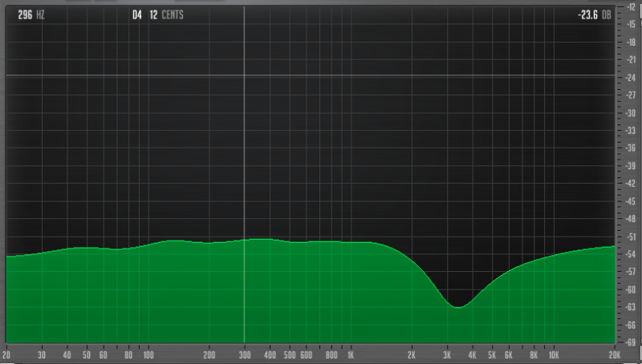
Task: Select the -69 dB scale mark
Action: tap(630, 342)
